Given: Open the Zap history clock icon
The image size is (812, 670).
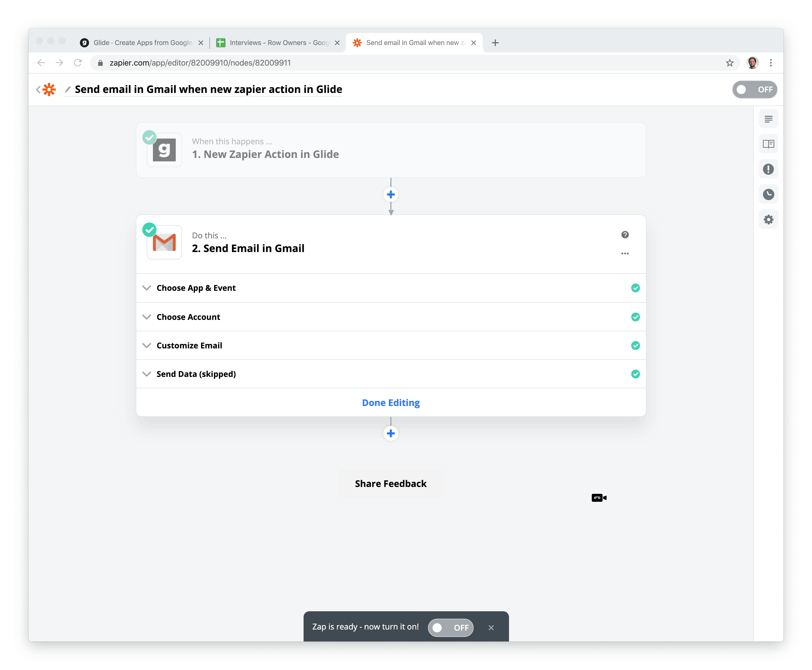Looking at the screenshot, I should 768,194.
